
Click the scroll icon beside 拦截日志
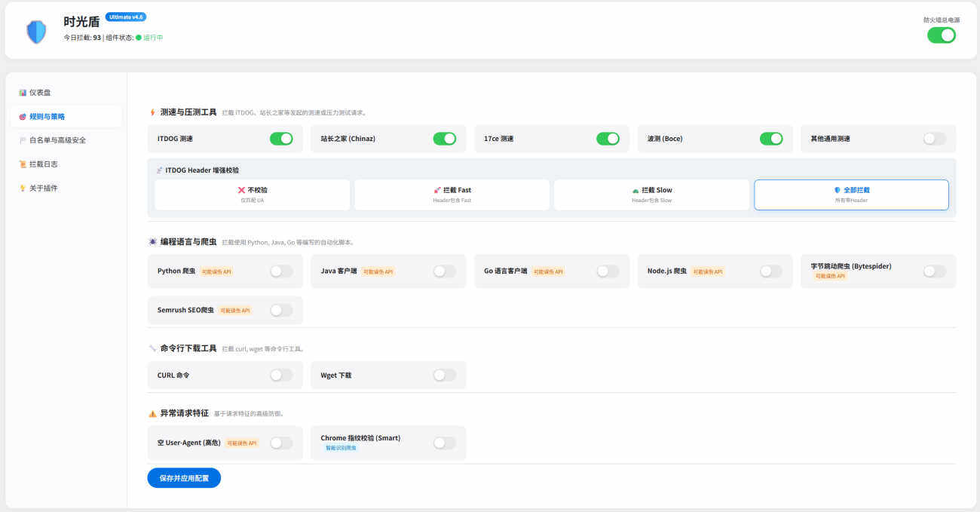tap(23, 164)
